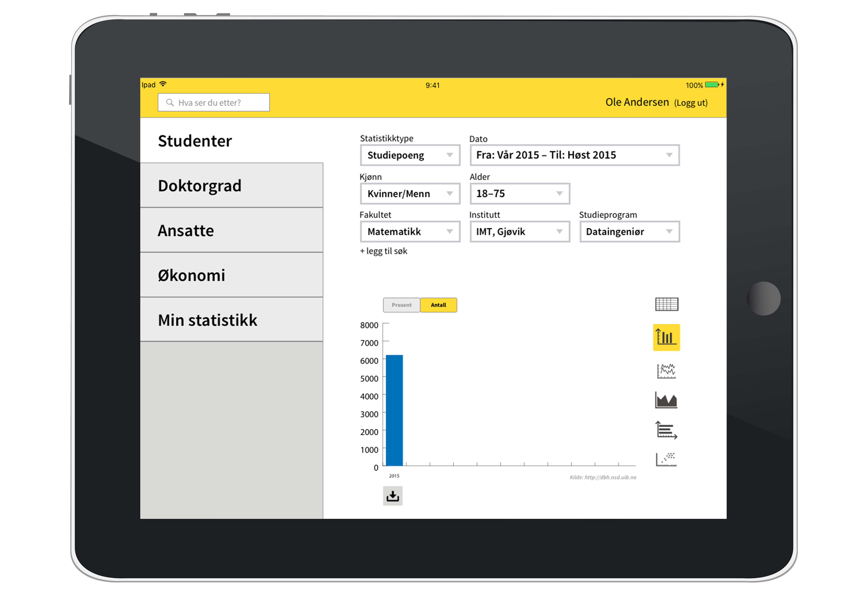This screenshot has height=598, width=868.
Task: Select the line chart icon
Action: (x=666, y=371)
